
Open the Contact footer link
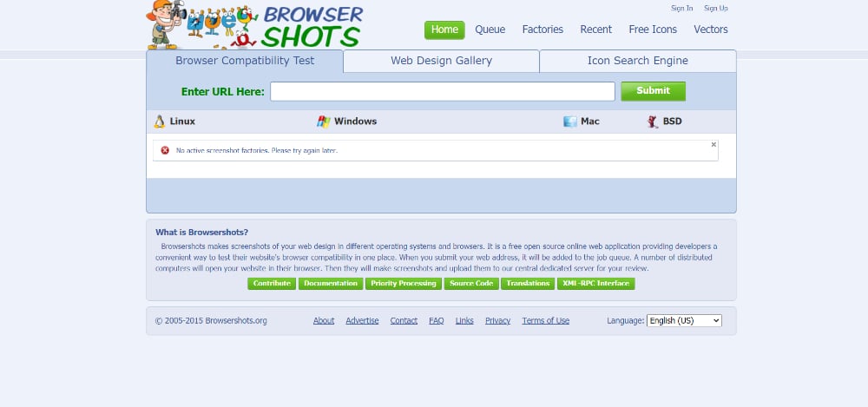coord(404,320)
